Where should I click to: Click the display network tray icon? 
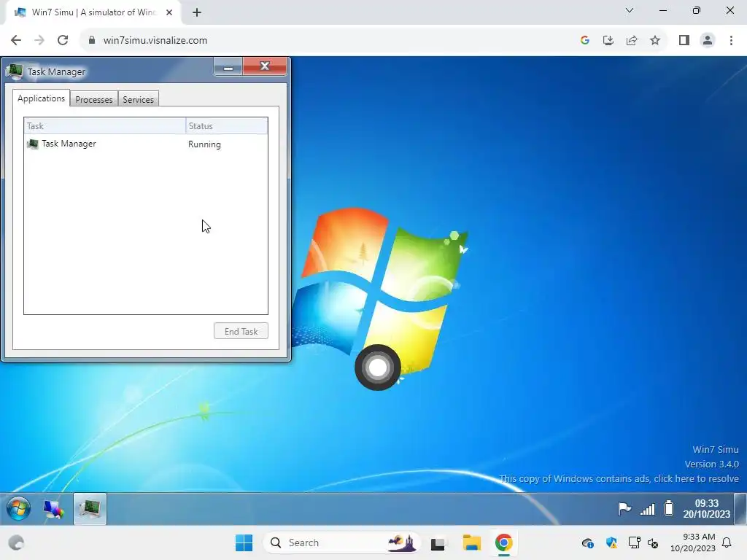point(634,542)
